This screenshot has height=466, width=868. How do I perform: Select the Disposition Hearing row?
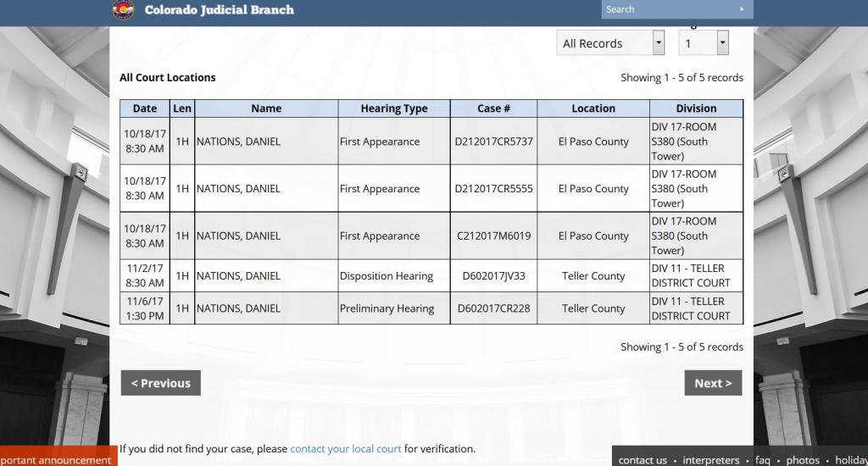386,276
